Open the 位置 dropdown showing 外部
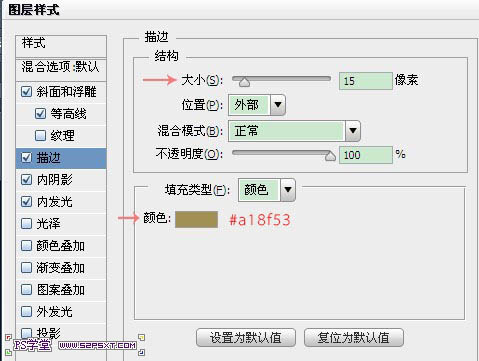The image size is (479, 361). click(257, 105)
